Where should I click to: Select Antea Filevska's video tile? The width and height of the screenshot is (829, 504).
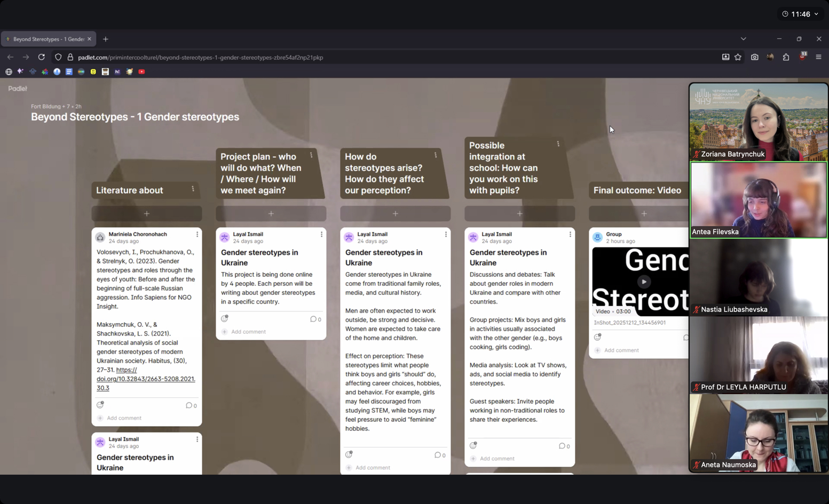coord(759,200)
